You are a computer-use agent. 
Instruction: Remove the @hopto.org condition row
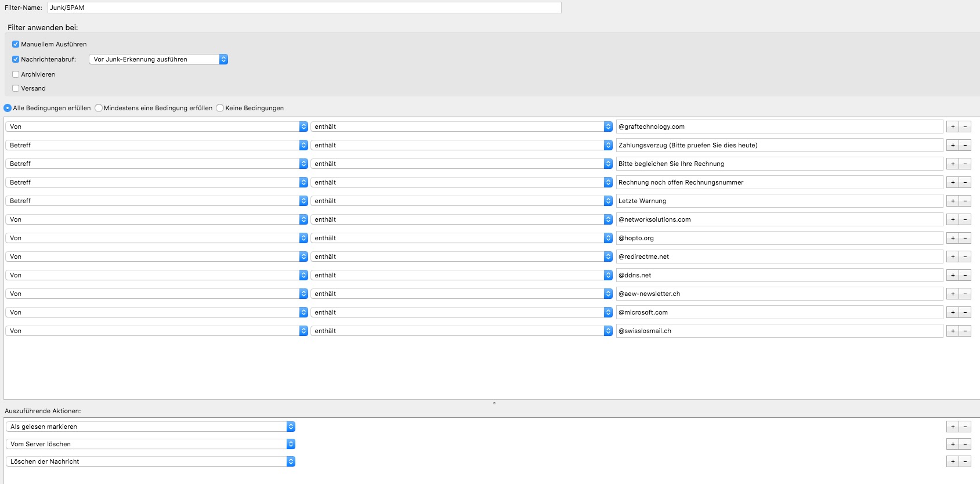(x=965, y=238)
